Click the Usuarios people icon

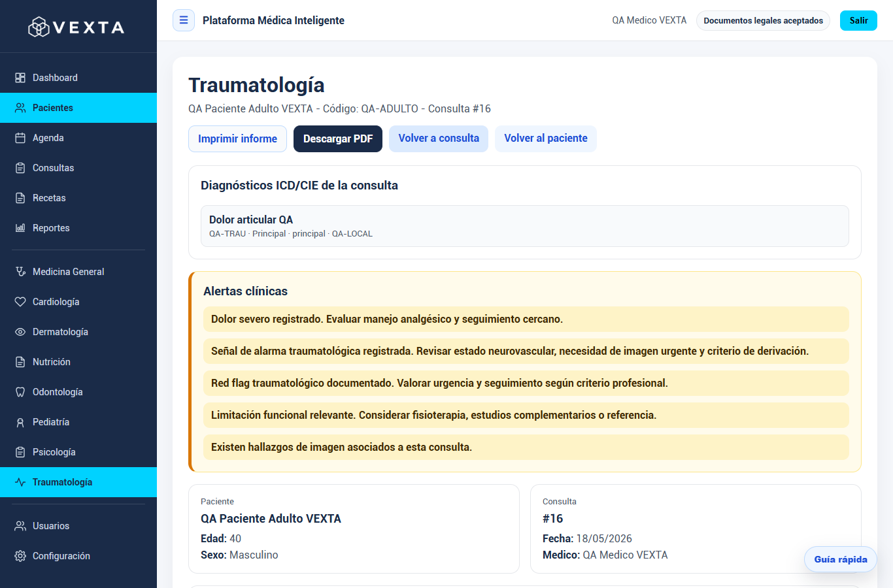20,526
